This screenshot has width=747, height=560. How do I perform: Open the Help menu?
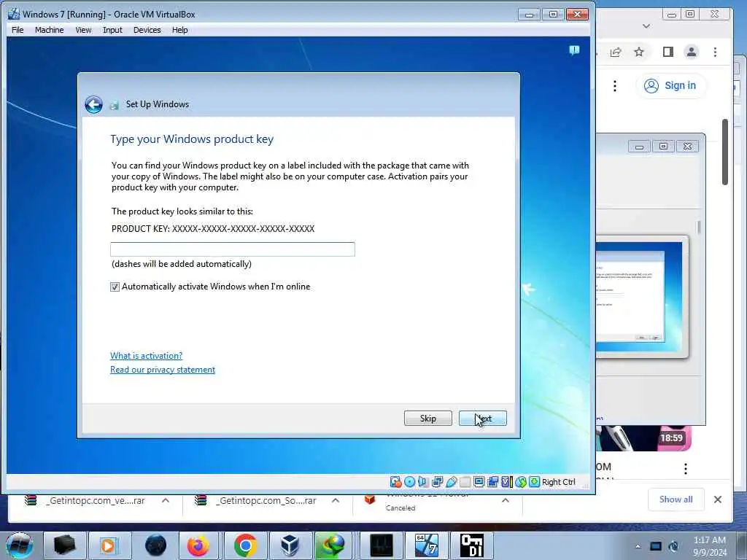[179, 30]
